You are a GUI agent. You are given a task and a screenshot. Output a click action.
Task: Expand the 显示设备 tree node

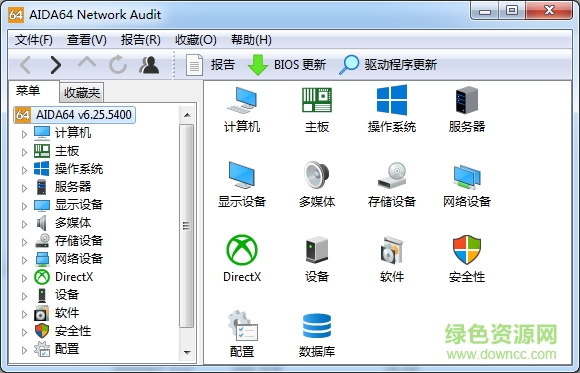tap(24, 206)
